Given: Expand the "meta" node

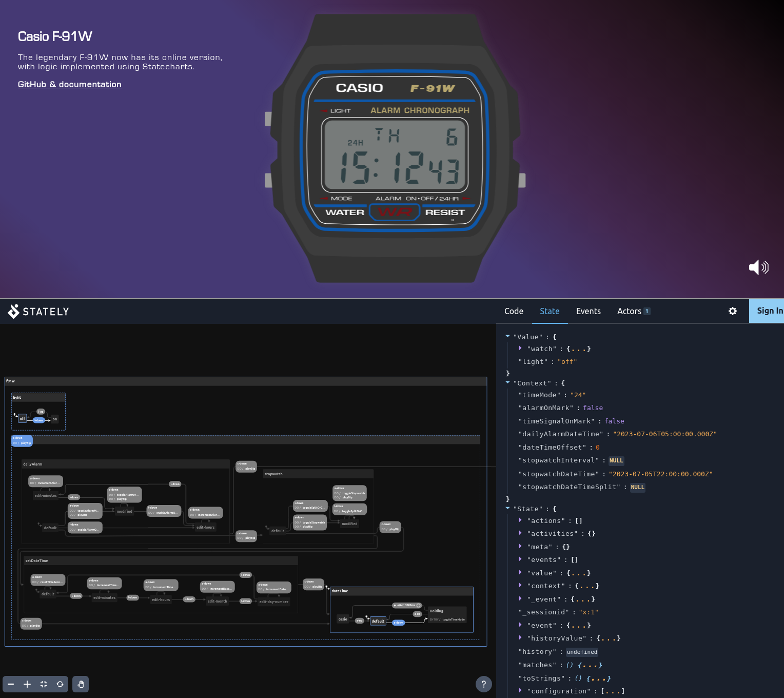Looking at the screenshot, I should click(520, 547).
